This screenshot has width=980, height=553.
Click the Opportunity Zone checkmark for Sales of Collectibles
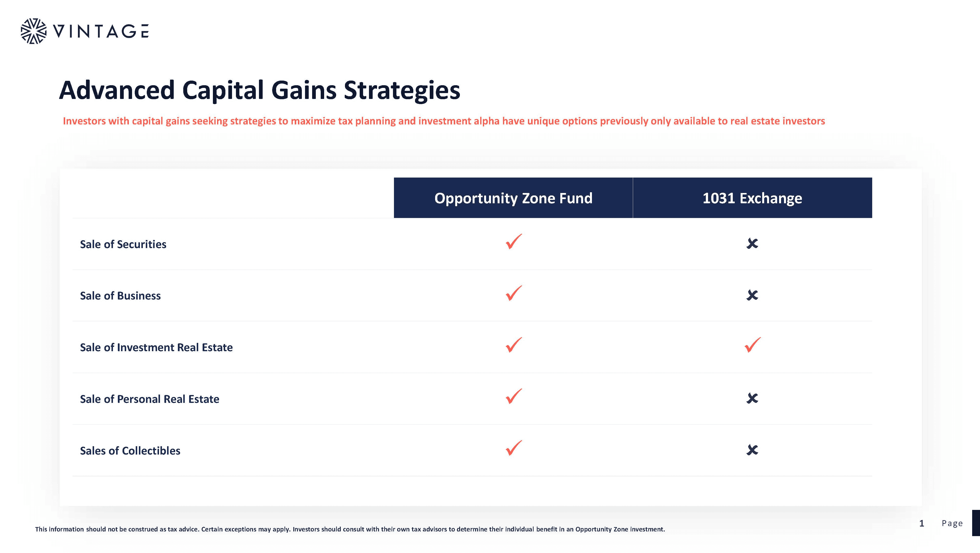[x=514, y=448]
